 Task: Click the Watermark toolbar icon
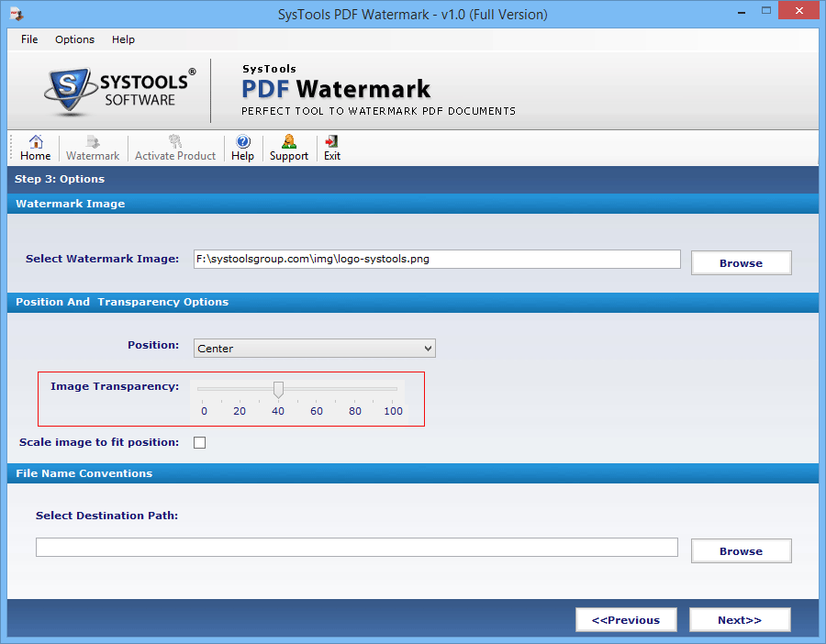(93, 148)
